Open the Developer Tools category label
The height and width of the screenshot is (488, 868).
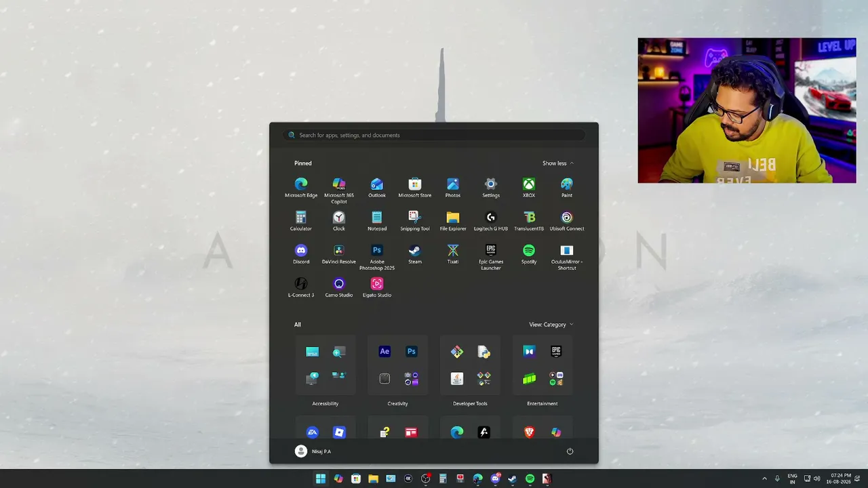(x=470, y=404)
